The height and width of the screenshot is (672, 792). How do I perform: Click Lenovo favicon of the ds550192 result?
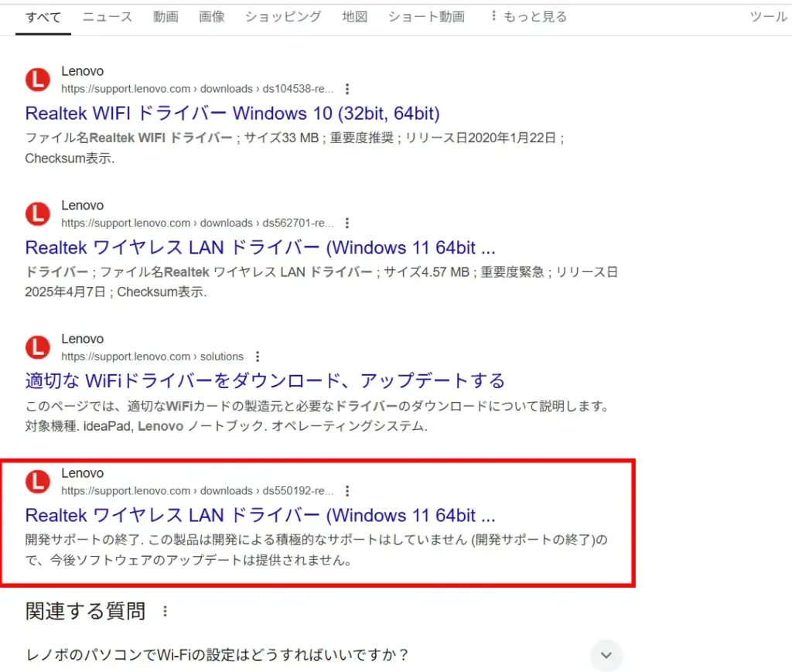[38, 482]
